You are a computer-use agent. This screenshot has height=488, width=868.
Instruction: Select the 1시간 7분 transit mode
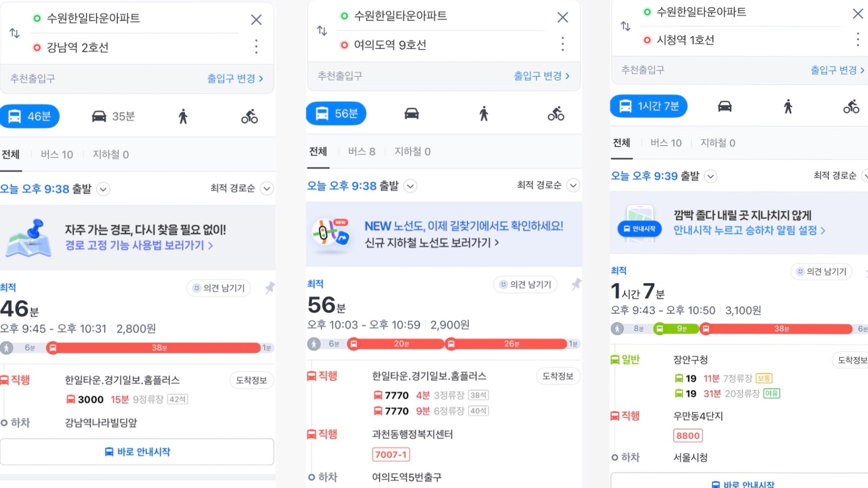tap(649, 106)
